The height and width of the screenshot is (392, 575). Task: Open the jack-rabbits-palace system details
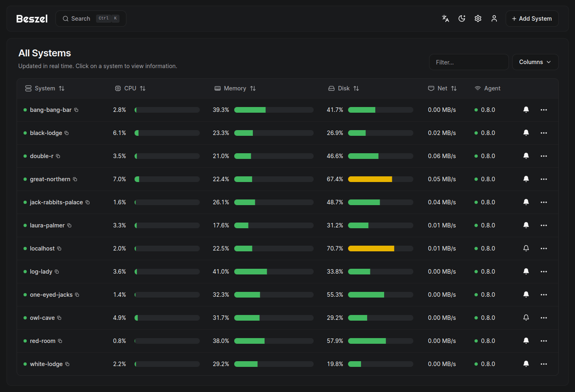tap(56, 202)
